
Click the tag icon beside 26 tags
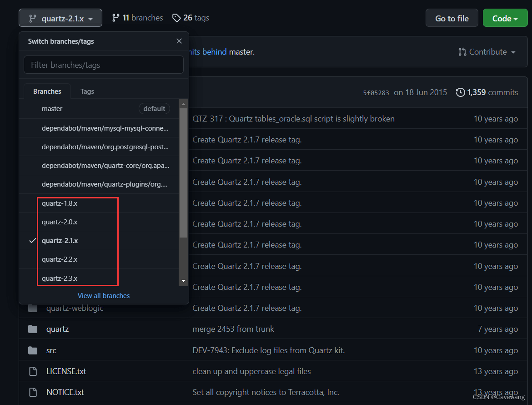176,18
